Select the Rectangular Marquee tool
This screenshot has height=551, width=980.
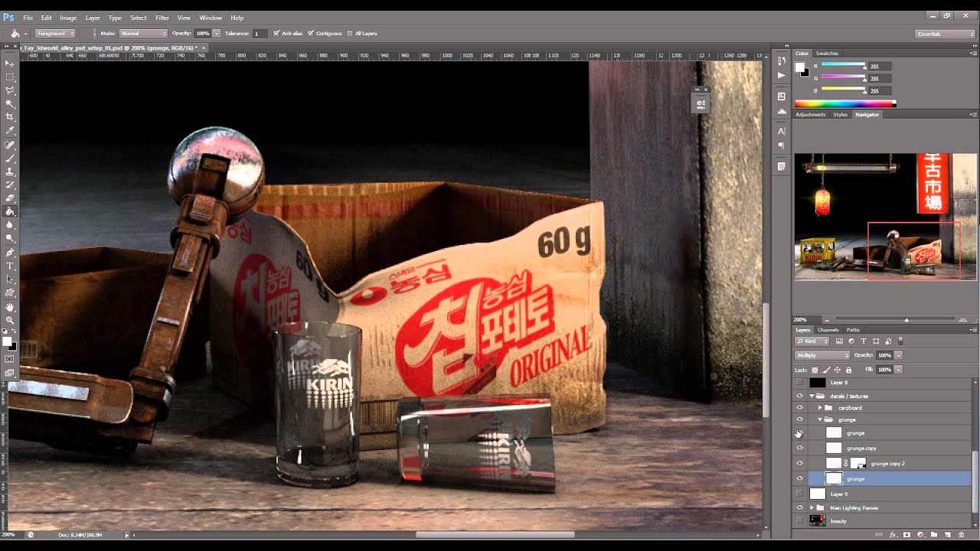(x=10, y=77)
